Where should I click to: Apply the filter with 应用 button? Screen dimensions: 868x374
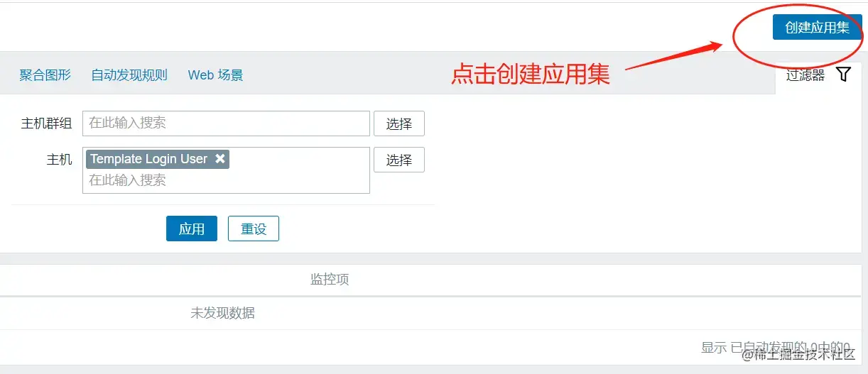(192, 229)
